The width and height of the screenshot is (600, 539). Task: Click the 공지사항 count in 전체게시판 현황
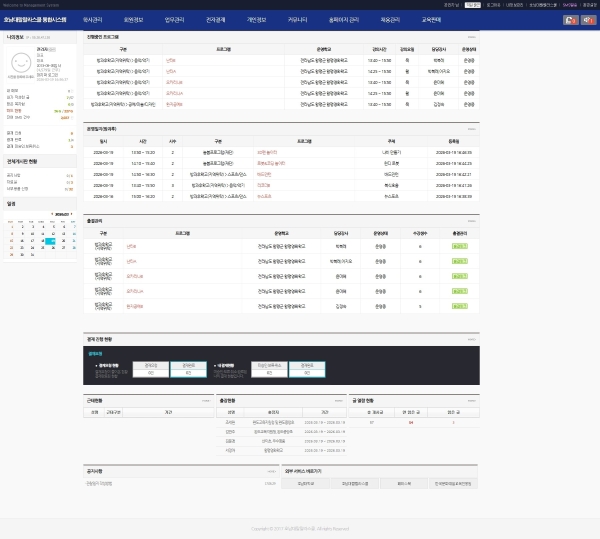[x=70, y=175]
